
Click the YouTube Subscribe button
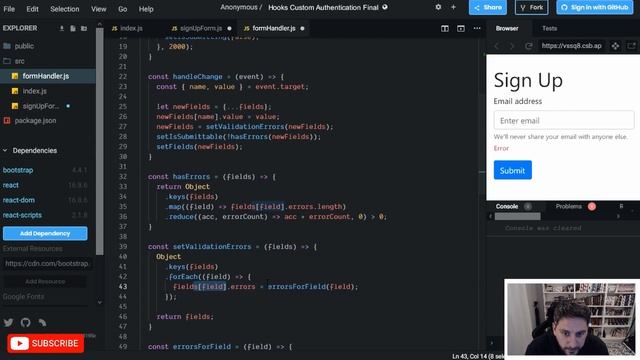45,344
